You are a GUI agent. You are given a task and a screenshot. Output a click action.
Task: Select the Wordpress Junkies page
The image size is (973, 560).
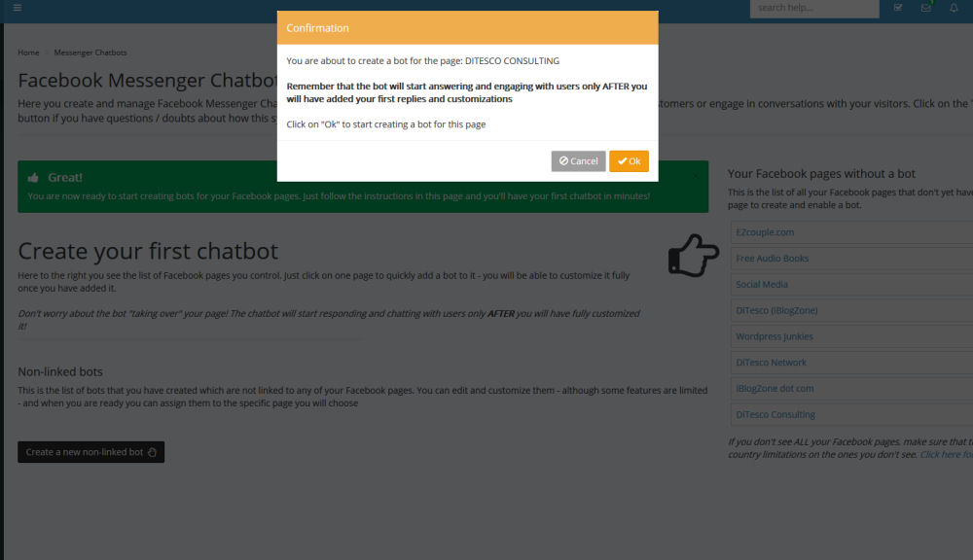(852, 336)
